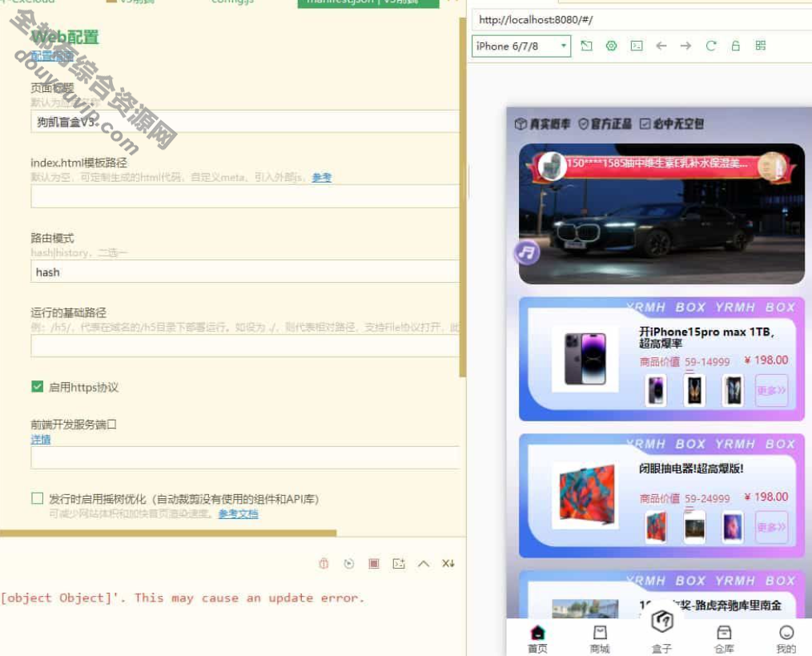Stop the running task with red square
812x656 pixels.
point(374,564)
